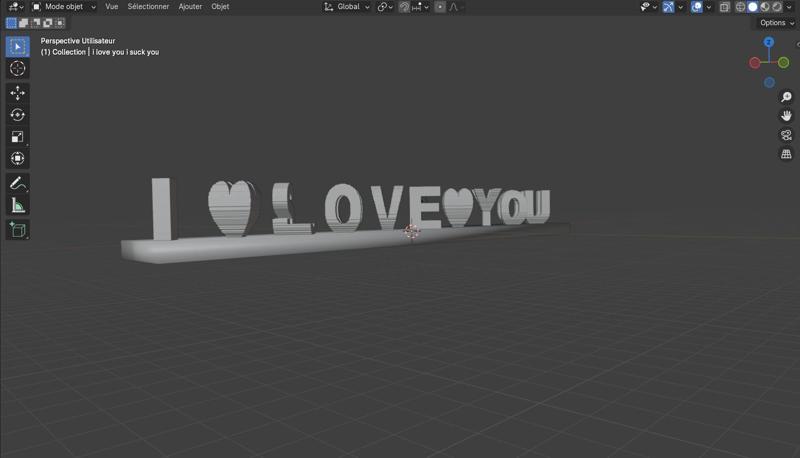
Task: Toggle camera view icon
Action: (x=786, y=135)
